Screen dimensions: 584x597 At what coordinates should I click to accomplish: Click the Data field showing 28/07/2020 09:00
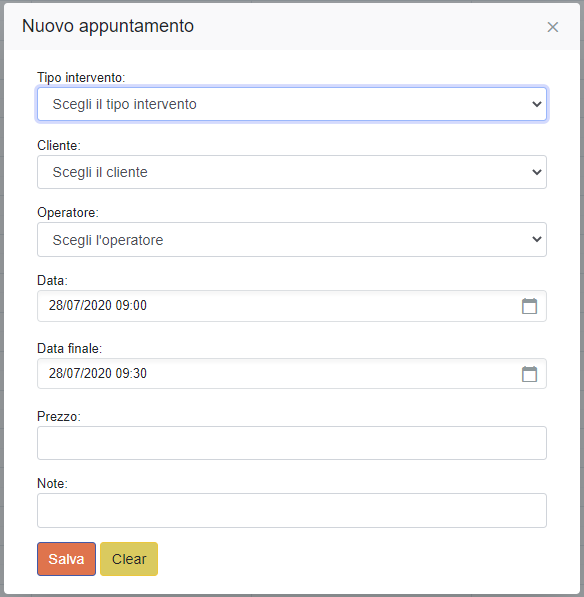pos(292,306)
